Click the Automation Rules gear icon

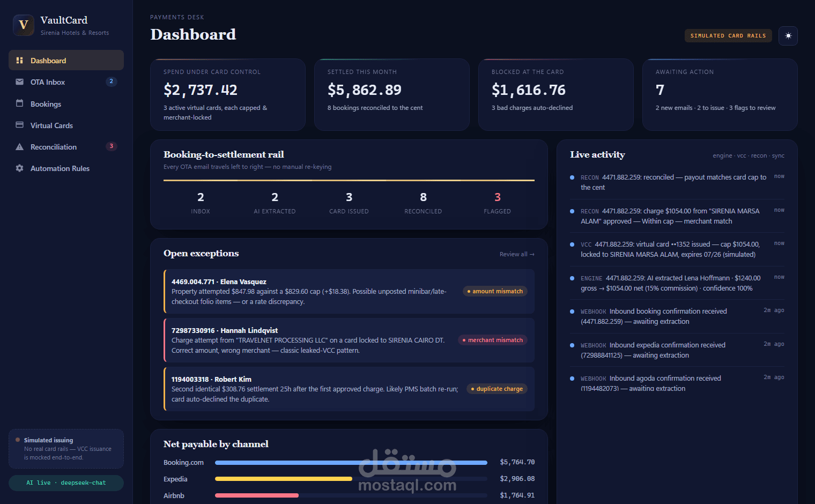20,168
